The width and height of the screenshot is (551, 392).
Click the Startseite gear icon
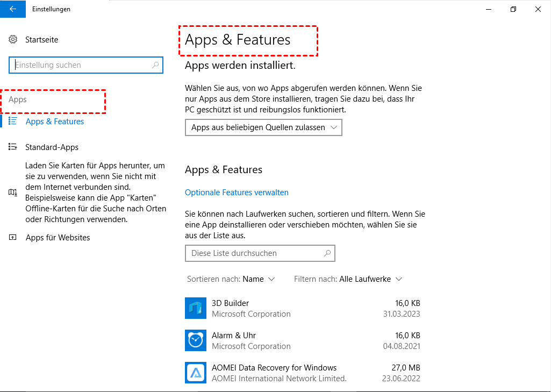click(x=13, y=40)
